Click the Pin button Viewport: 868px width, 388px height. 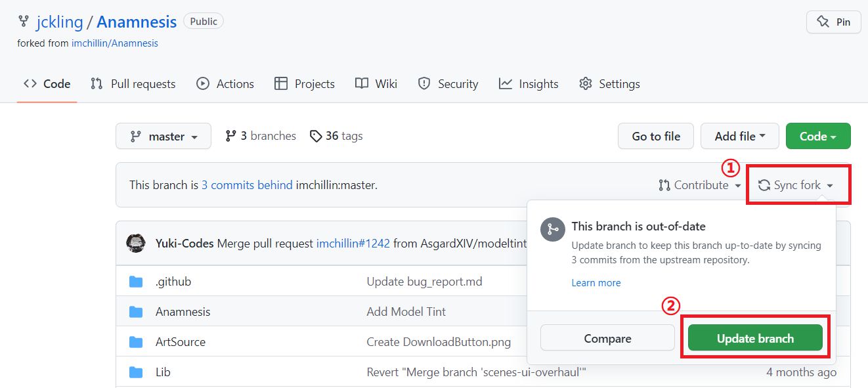click(833, 22)
